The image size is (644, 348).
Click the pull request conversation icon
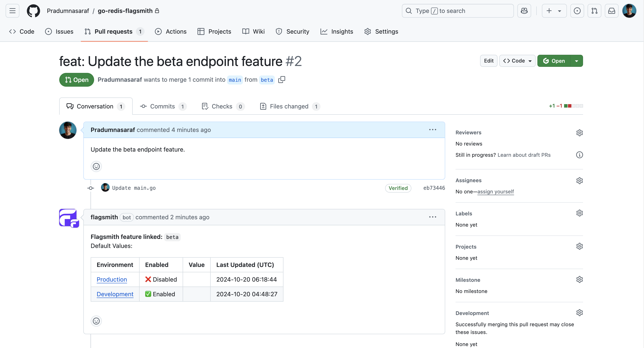70,106
